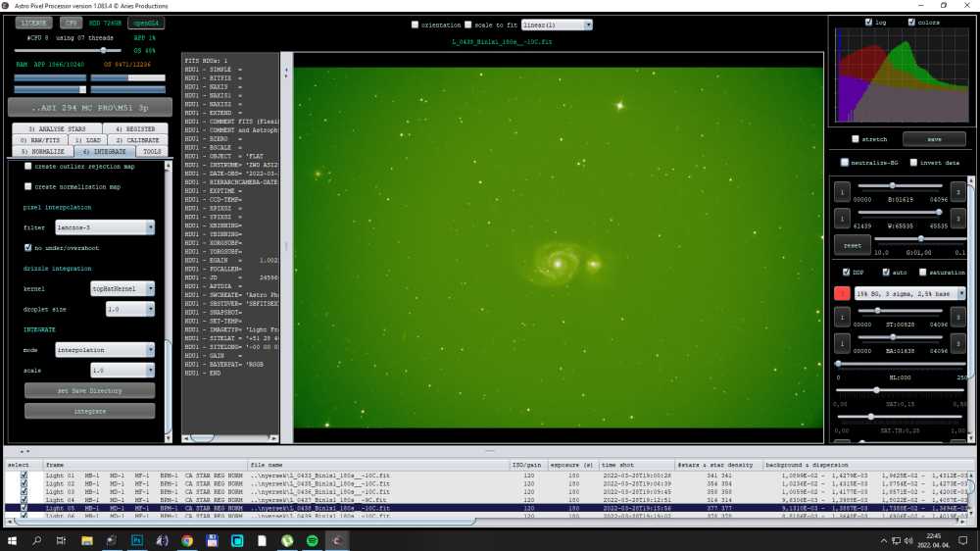980x551 pixels.
Task: Select the Light 05 highlighted row
Action: coord(487,509)
